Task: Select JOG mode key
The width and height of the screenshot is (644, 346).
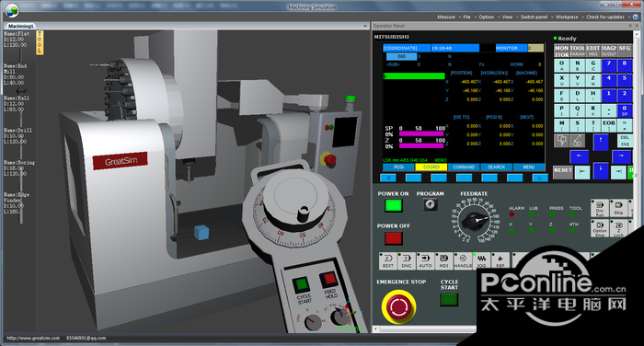Action: pyautogui.click(x=481, y=261)
